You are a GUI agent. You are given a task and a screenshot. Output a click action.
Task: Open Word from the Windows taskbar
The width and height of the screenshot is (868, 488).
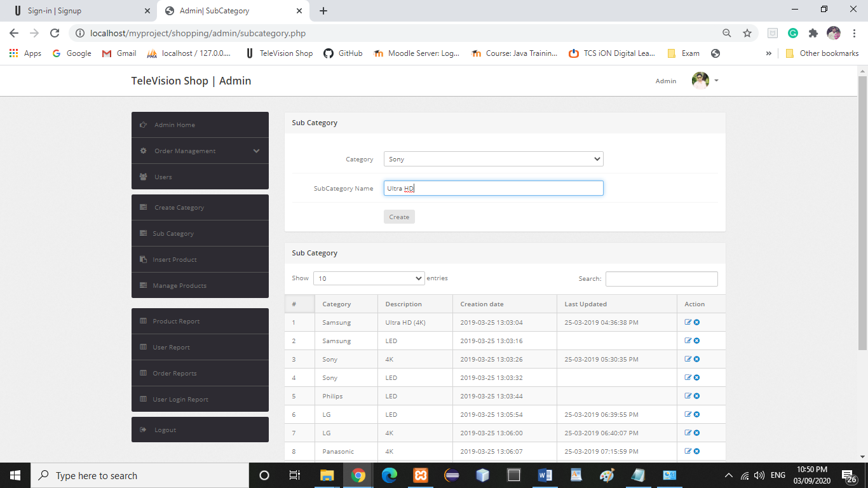click(545, 475)
